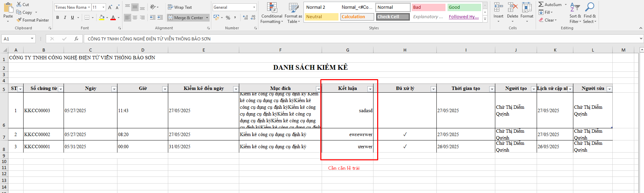Select column G header
Screen dimensions: 644x193
point(348,50)
